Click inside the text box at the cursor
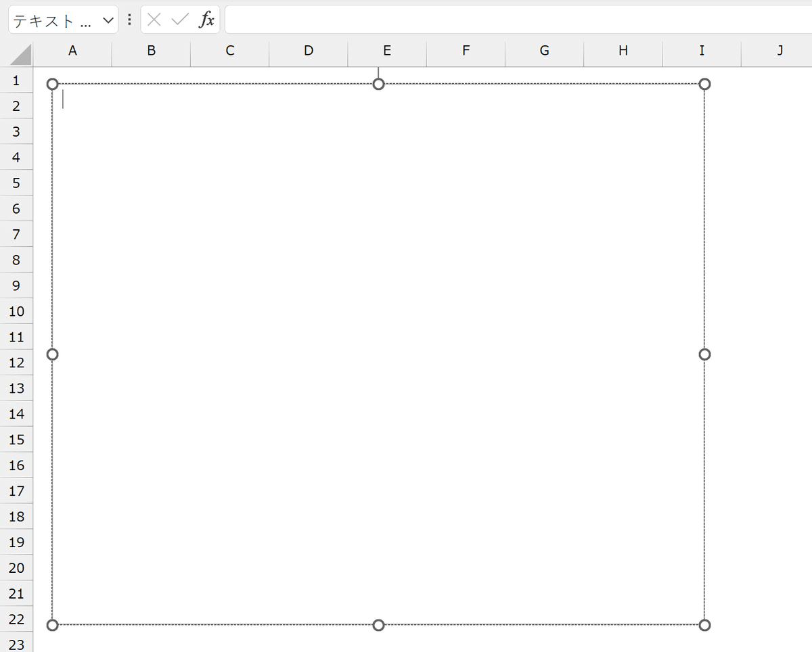The width and height of the screenshot is (812, 652). 63,99
